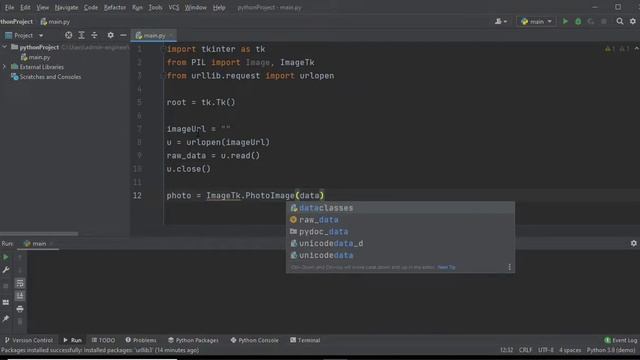Toggle scroll to end in Run console
640x360 pixels.
pyautogui.click(x=20, y=296)
